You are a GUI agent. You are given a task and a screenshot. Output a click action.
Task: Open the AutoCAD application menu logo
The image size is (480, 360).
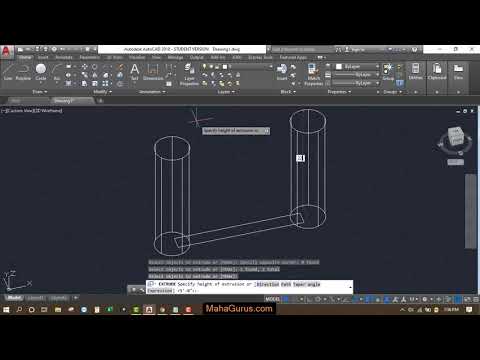7,52
